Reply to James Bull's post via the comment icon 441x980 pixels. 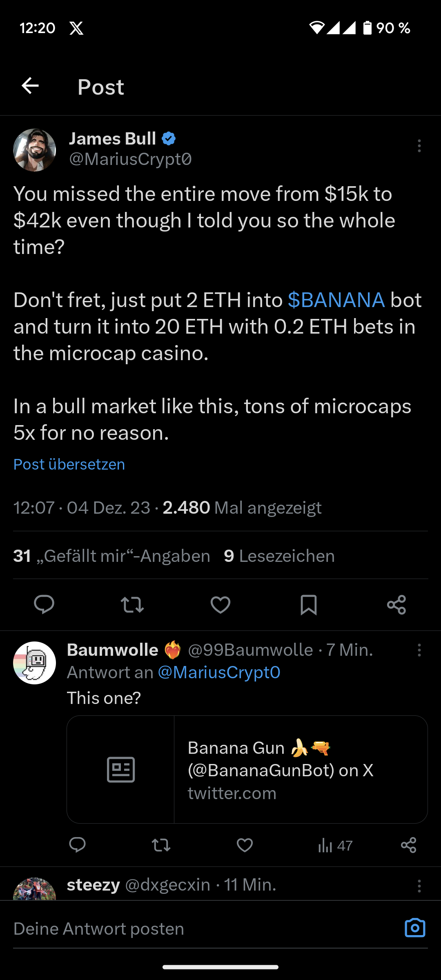click(x=44, y=605)
